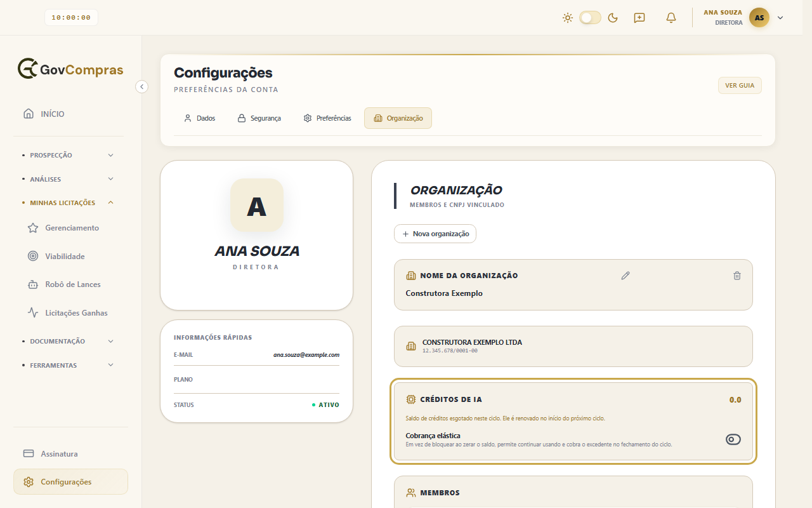Click the ana.souza@example.com email text
The width and height of the screenshot is (812, 508).
[x=306, y=355]
